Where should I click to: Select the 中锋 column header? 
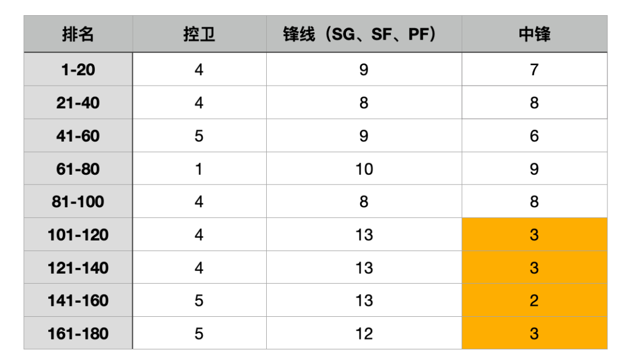coord(534,34)
